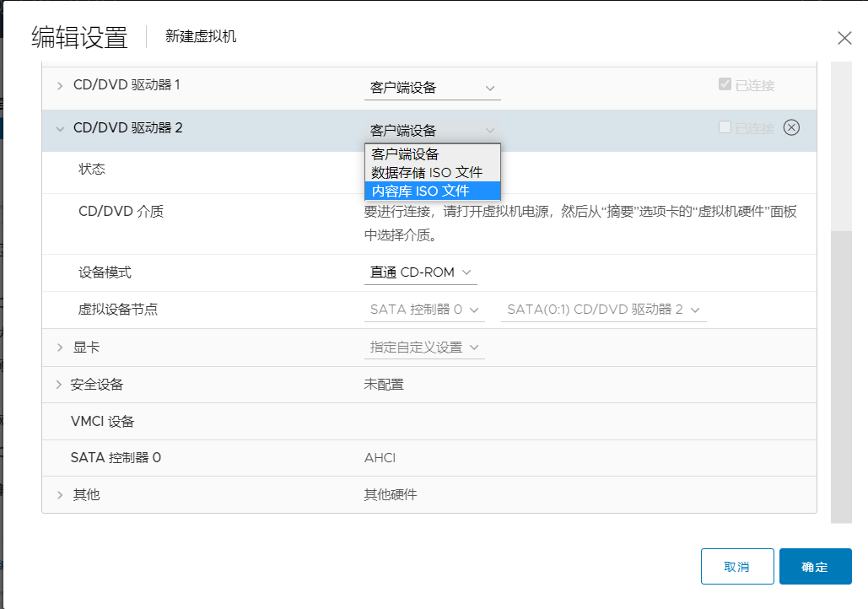Select 内容库 ISO 文件 option
Image resolution: width=868 pixels, height=609 pixels.
433,191
